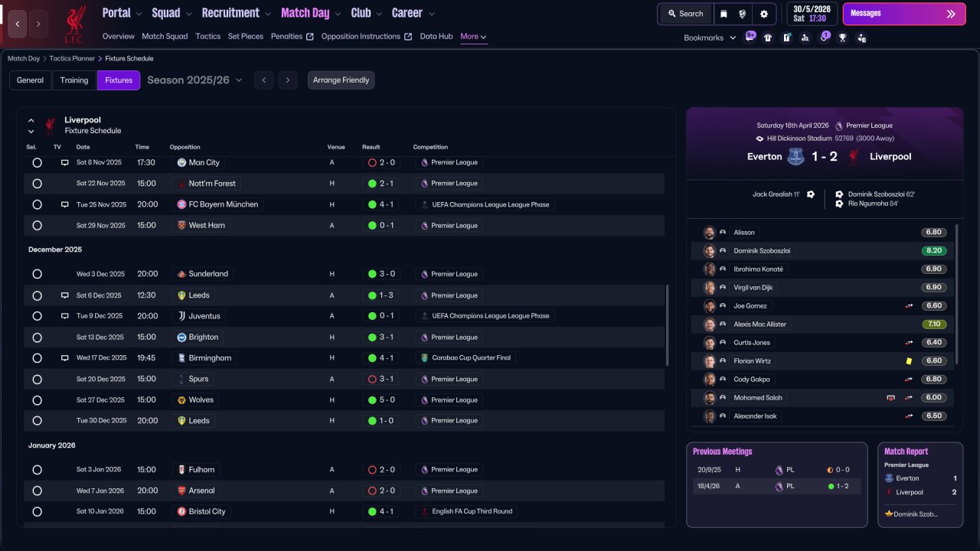The width and height of the screenshot is (980, 551).
Task: Click Mohamed Salah's player face icon
Action: click(710, 398)
